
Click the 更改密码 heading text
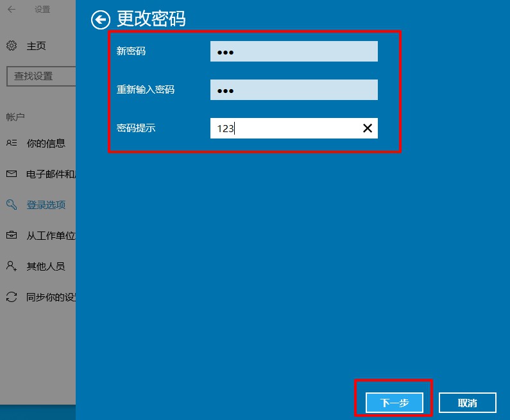151,19
